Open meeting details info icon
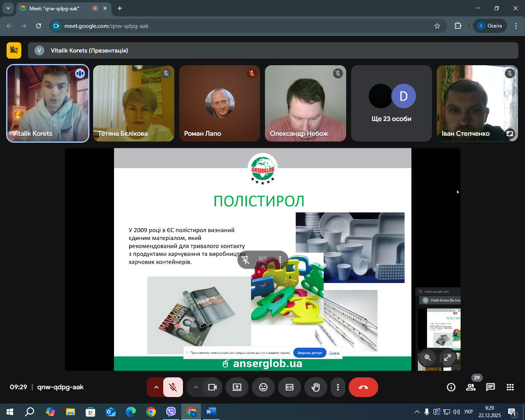 (x=451, y=387)
